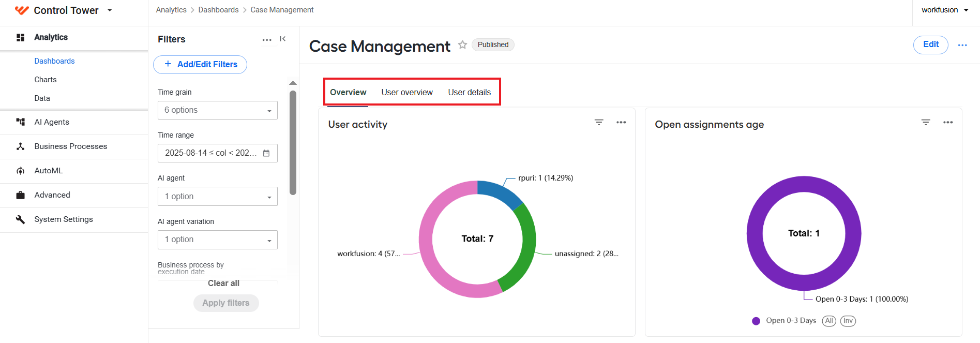Open System Settings
This screenshot has height=343, width=980.
pyautogui.click(x=64, y=219)
